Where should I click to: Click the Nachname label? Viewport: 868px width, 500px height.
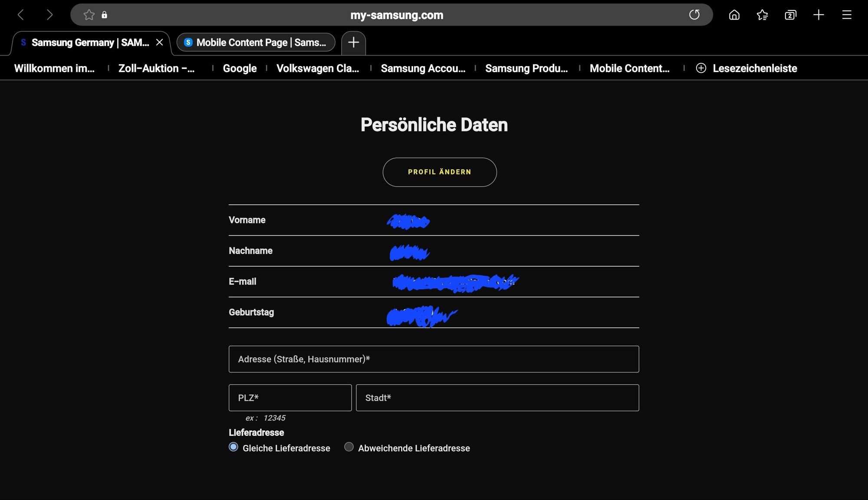(x=250, y=251)
